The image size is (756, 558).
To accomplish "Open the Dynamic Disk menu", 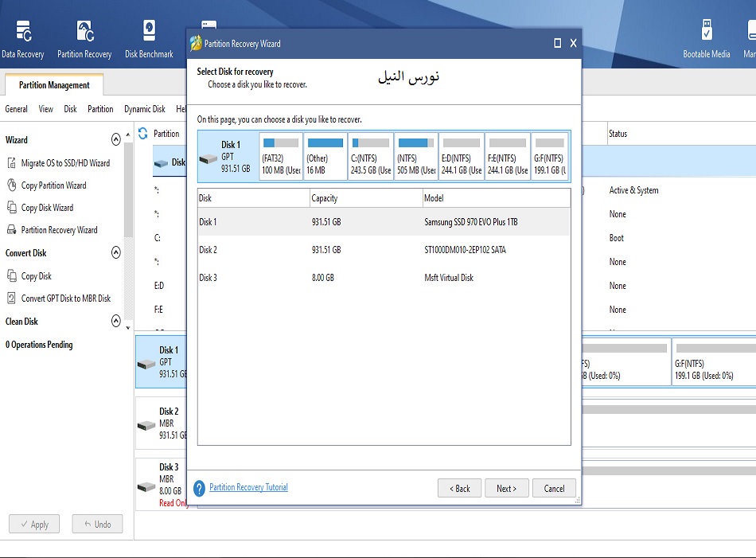I will tap(144, 109).
